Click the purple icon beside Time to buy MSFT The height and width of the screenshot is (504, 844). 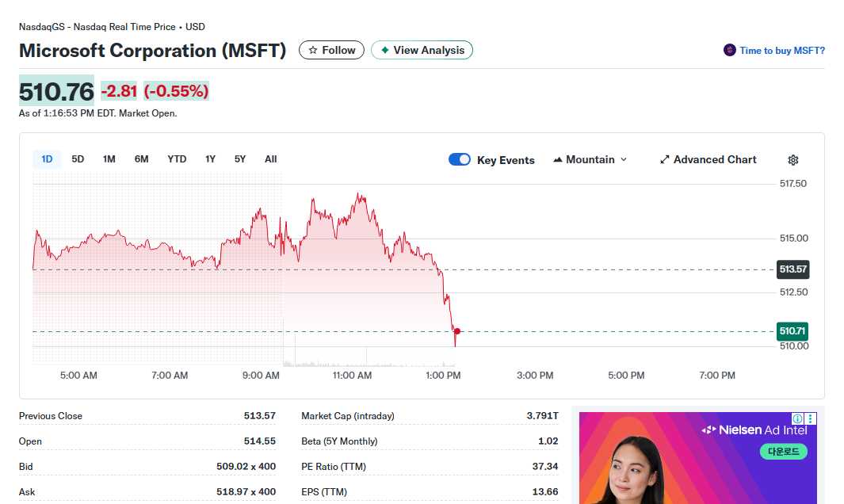(730, 51)
